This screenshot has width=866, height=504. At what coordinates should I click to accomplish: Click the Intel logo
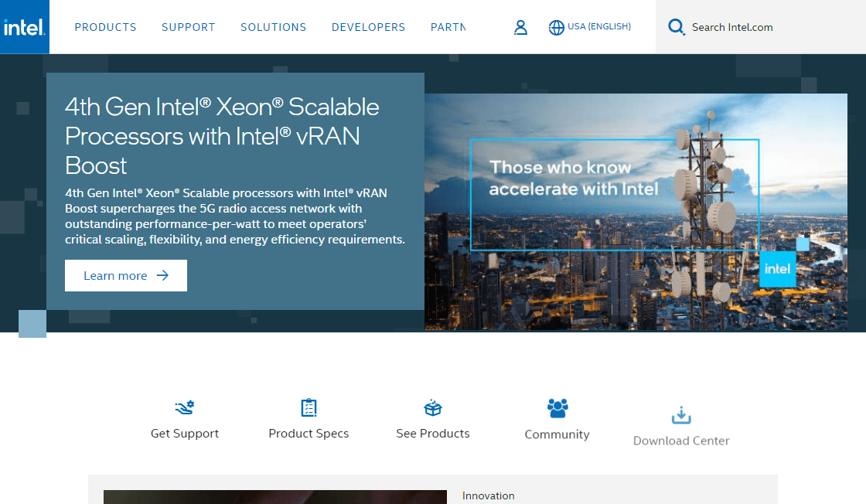24,26
